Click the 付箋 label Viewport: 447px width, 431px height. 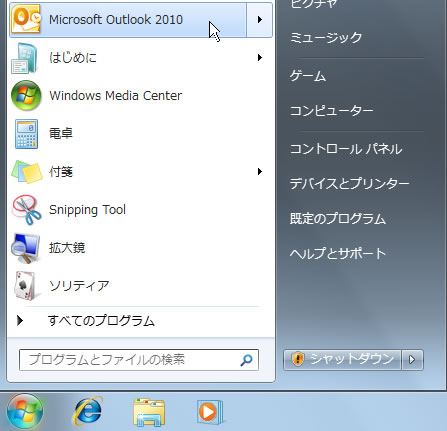point(61,172)
